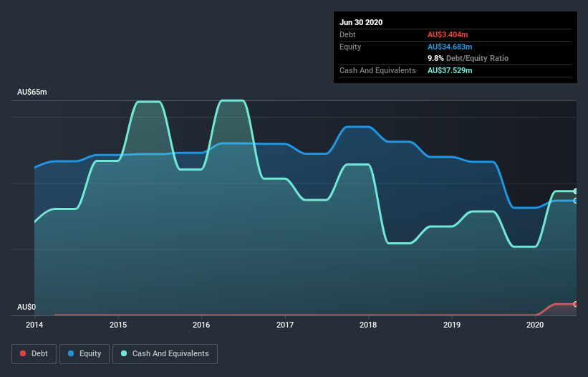The image size is (588, 377).
Task: Click the AU$34.683m equity value
Action: point(450,47)
